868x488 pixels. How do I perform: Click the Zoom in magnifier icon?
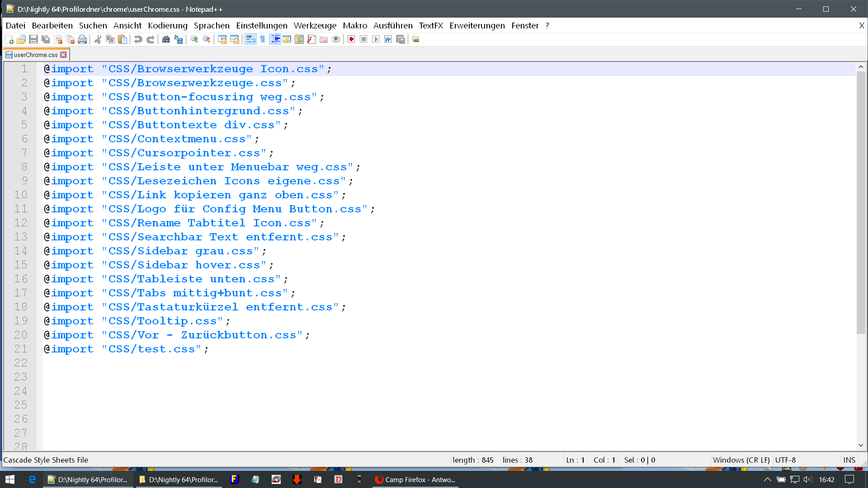(x=194, y=40)
